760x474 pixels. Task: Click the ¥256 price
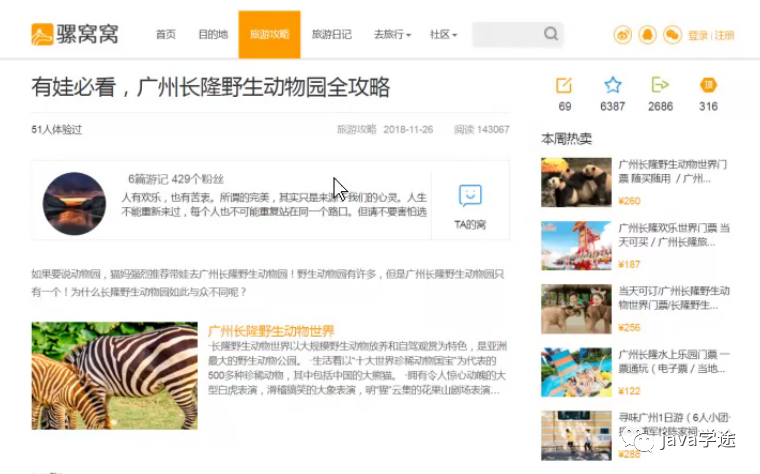[629, 328]
